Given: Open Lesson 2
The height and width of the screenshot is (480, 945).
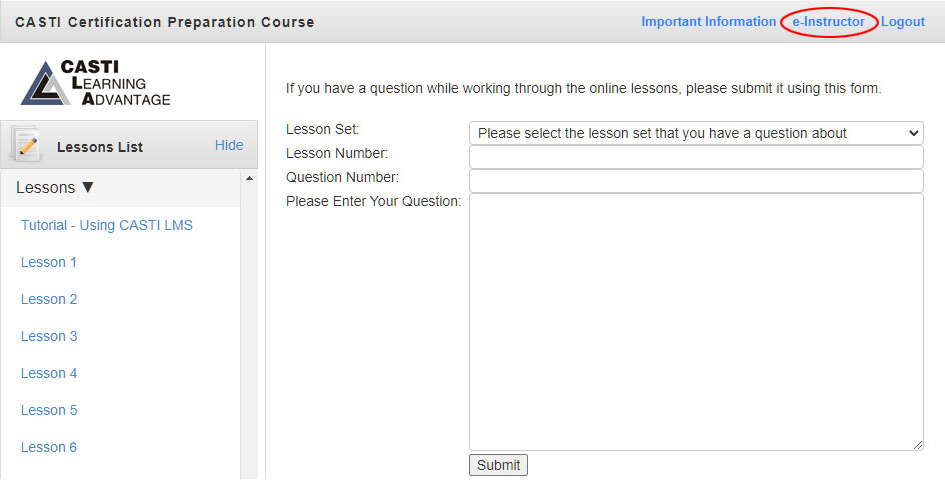Looking at the screenshot, I should pyautogui.click(x=49, y=299).
